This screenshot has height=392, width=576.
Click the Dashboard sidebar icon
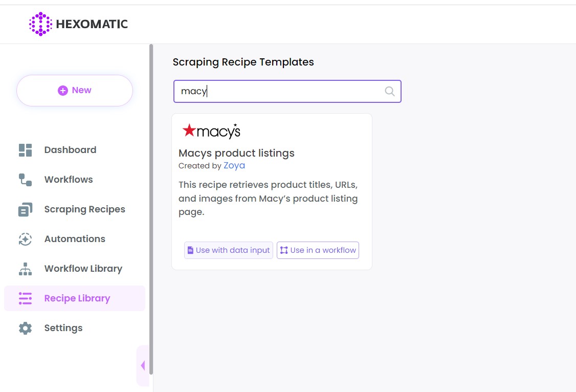(25, 149)
